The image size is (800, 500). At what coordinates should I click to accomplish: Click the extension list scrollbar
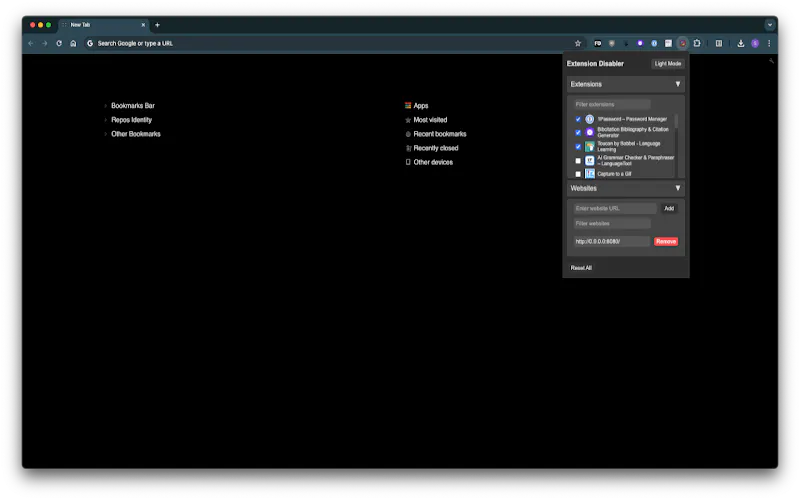677,121
